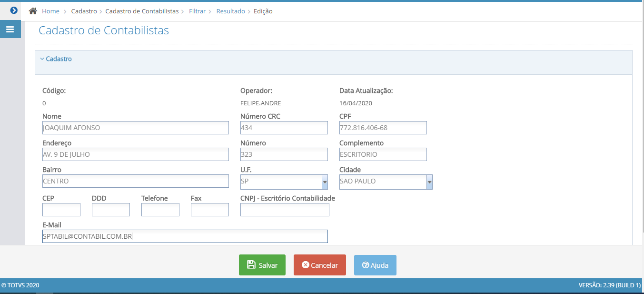Click the Telefone input field
Screen dimensions: 644x294
160,210
